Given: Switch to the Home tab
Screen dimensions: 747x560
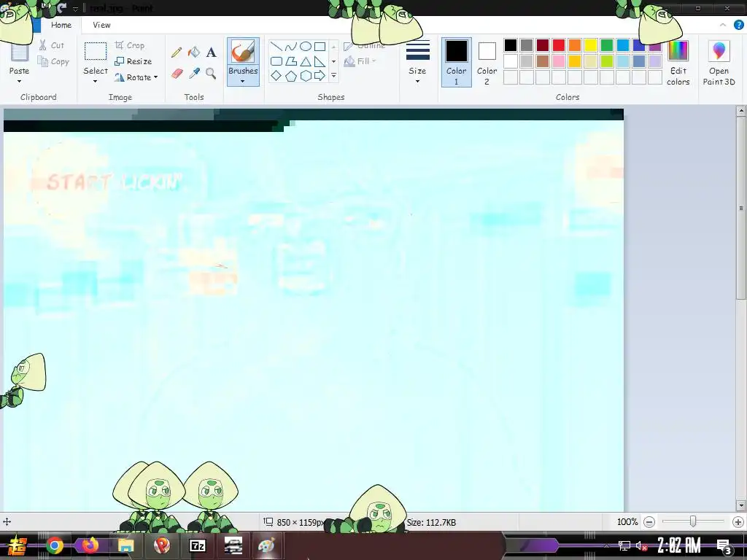Looking at the screenshot, I should click(61, 25).
